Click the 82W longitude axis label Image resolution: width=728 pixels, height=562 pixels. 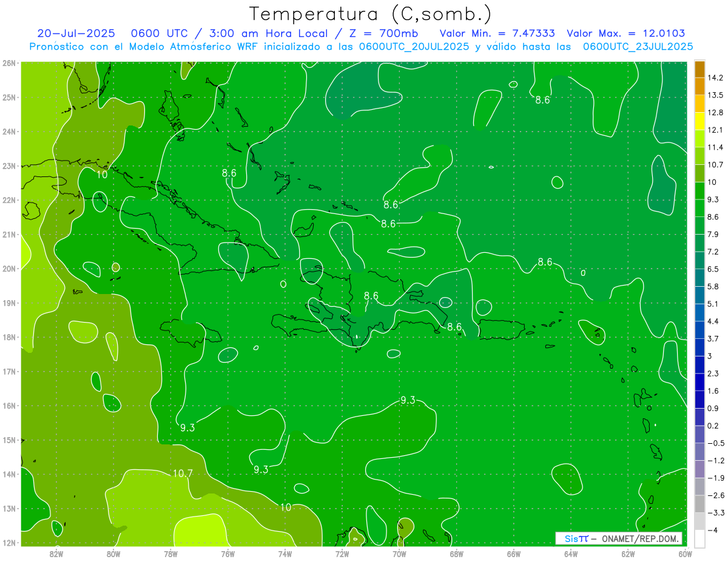pyautogui.click(x=56, y=553)
